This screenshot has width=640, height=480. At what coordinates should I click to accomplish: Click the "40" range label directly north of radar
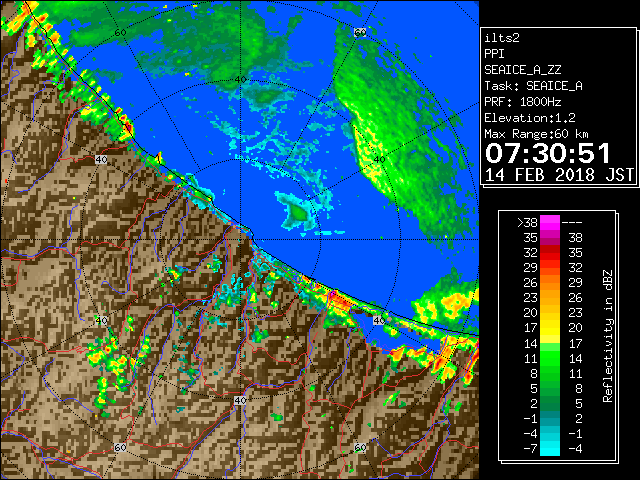tap(240, 80)
